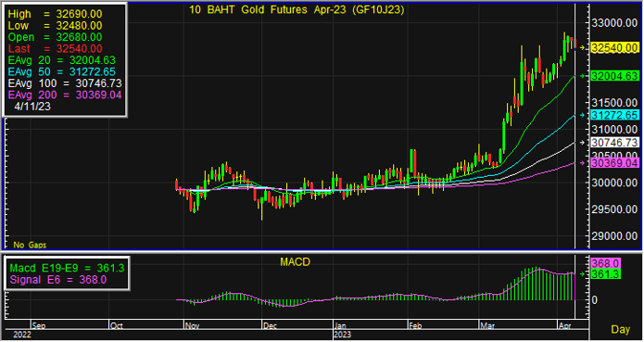
Task: Click the yellow last price label 32540.00
Action: point(614,47)
